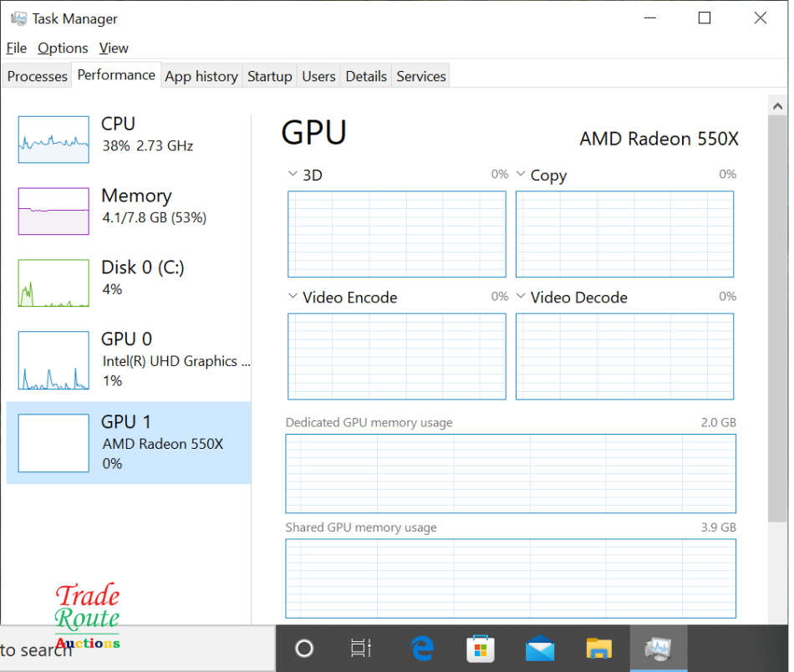Open the Startup tab

269,76
